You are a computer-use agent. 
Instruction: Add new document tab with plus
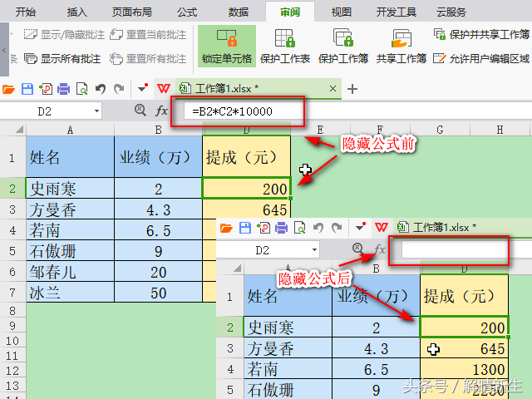coord(352,89)
